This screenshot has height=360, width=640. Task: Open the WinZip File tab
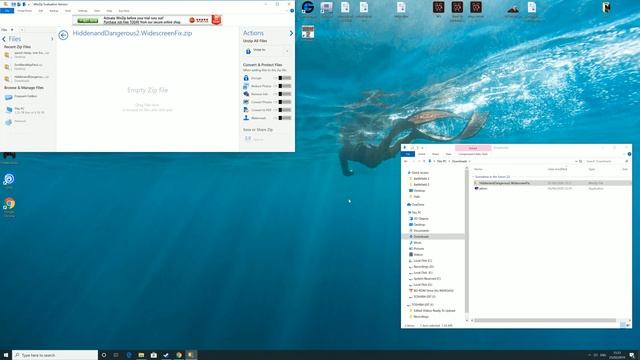click(x=7, y=11)
